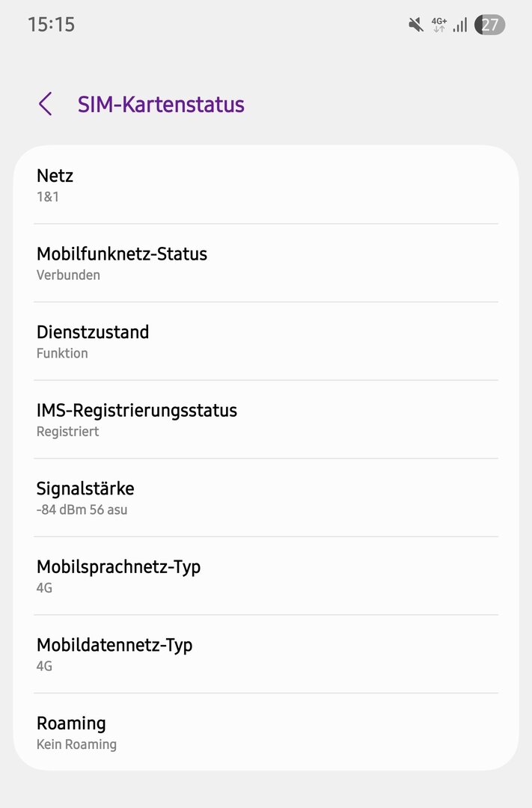532x808 pixels.
Task: Tap the battery level 27 indicator
Action: tap(490, 25)
